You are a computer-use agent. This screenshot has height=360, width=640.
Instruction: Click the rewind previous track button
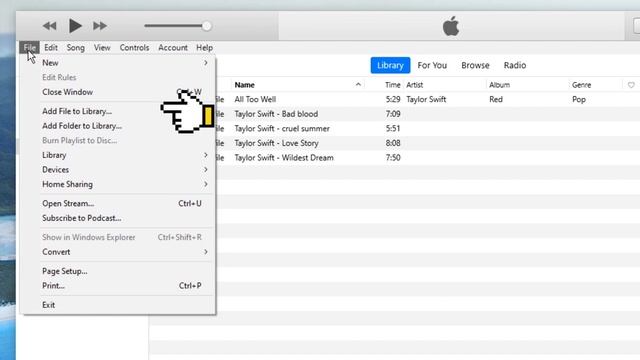point(49,26)
